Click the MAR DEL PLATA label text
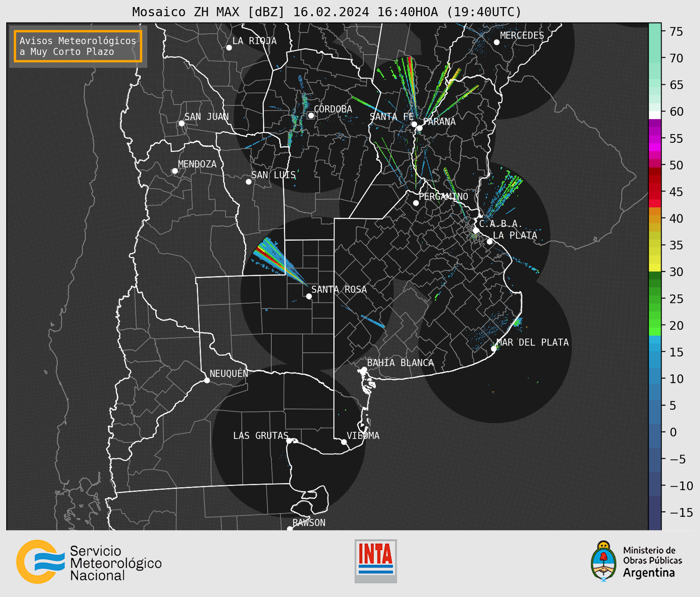This screenshot has width=700, height=597. pyautogui.click(x=533, y=343)
